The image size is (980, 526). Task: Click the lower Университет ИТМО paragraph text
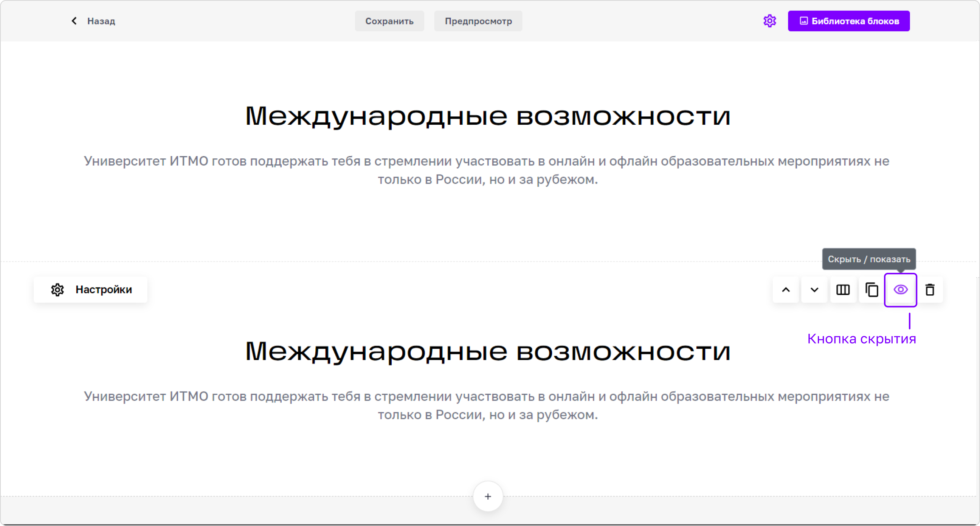(487, 405)
